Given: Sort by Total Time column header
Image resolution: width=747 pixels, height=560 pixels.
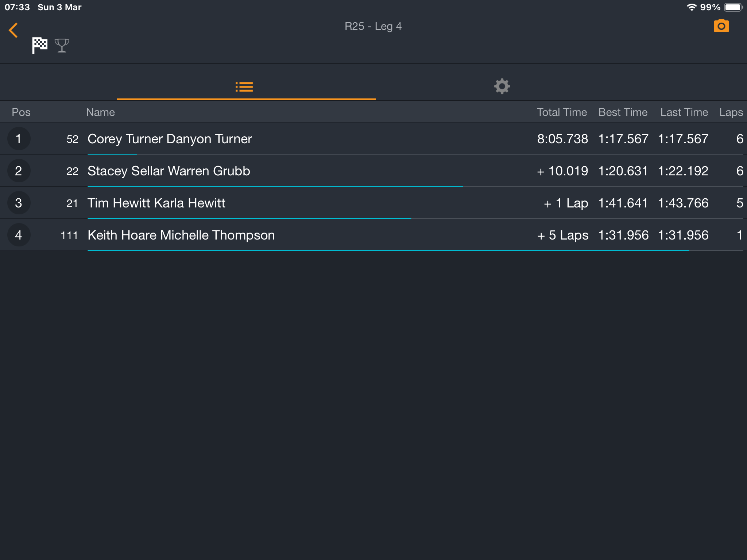Looking at the screenshot, I should click(x=562, y=112).
